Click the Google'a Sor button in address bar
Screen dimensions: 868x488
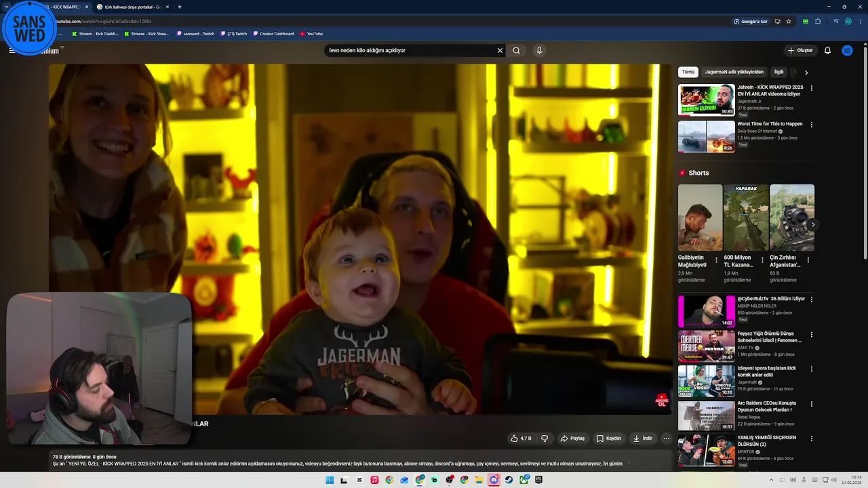pos(751,21)
